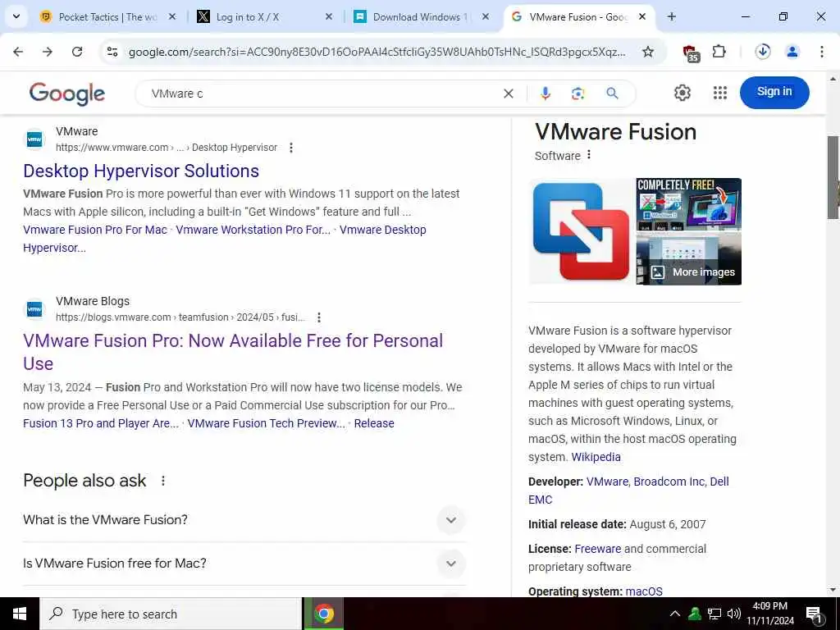Click the address bar URL
The image size is (840, 630).
[x=377, y=52]
